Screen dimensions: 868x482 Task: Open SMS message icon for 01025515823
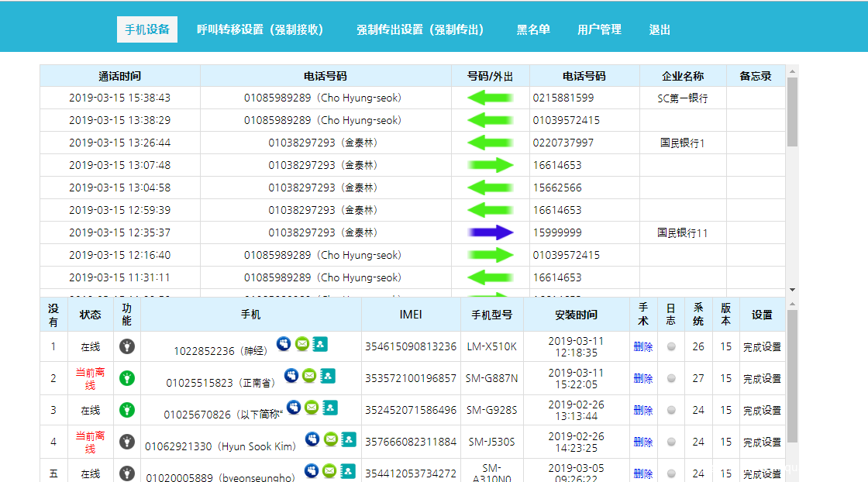[x=309, y=376]
